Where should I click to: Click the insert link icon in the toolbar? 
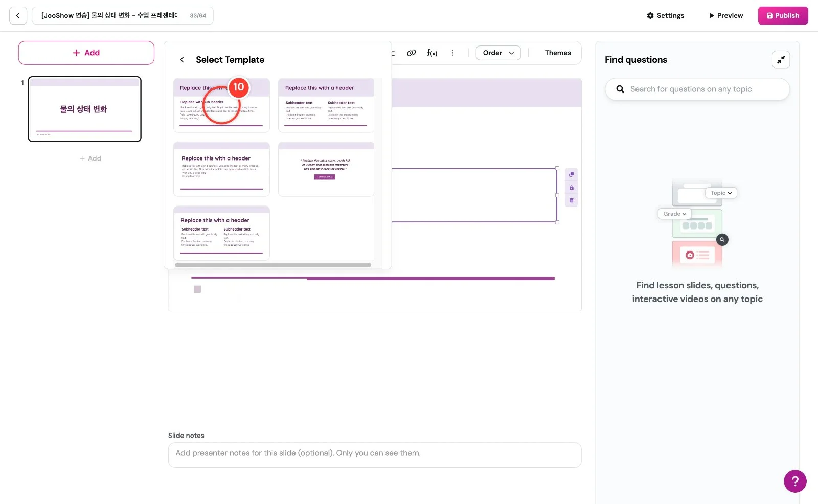coord(411,53)
